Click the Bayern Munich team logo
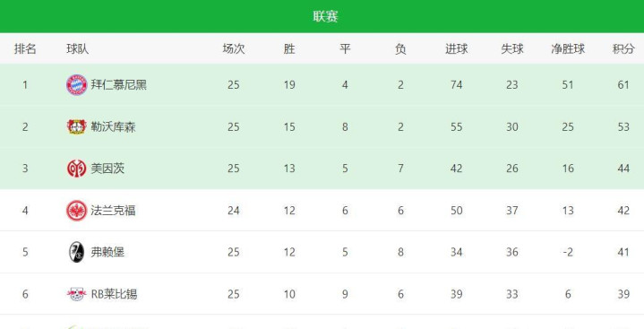The width and height of the screenshot is (644, 329). coord(77,85)
